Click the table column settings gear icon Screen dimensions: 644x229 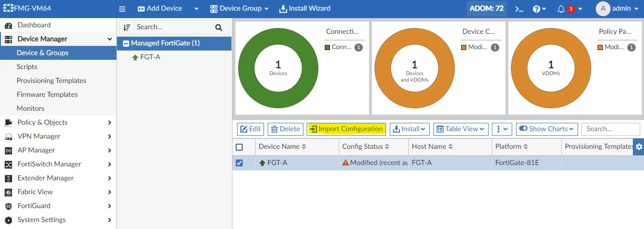click(639, 146)
